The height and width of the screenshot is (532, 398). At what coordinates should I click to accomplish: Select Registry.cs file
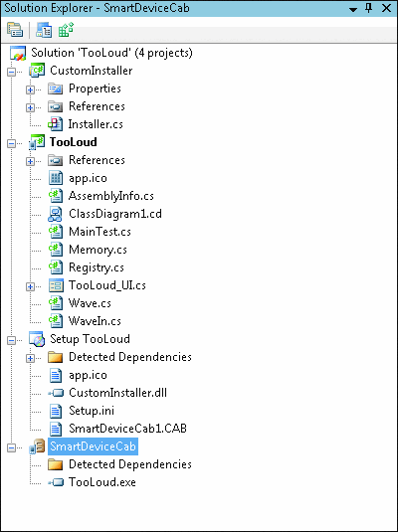(x=97, y=268)
